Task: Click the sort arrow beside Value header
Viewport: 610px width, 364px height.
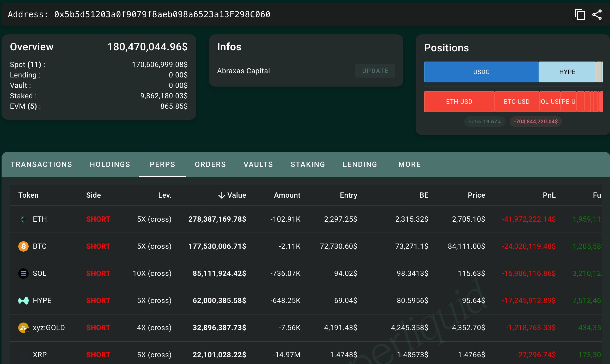Action: point(222,195)
